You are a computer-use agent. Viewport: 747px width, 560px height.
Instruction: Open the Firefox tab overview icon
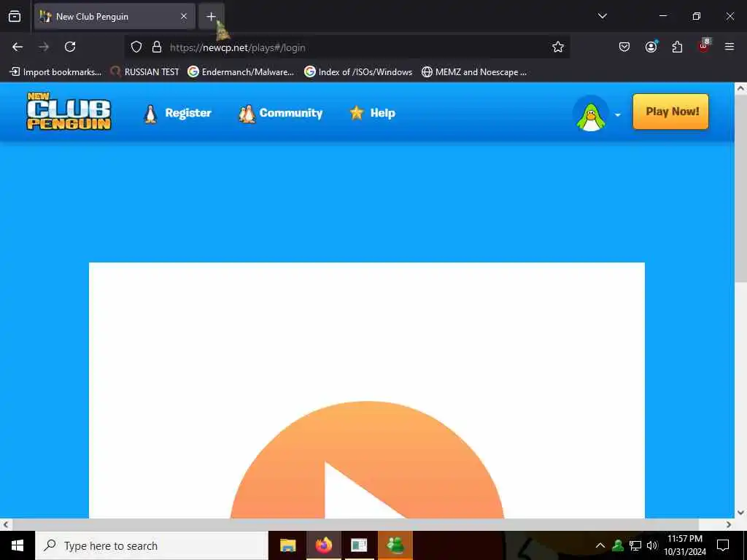click(x=15, y=17)
